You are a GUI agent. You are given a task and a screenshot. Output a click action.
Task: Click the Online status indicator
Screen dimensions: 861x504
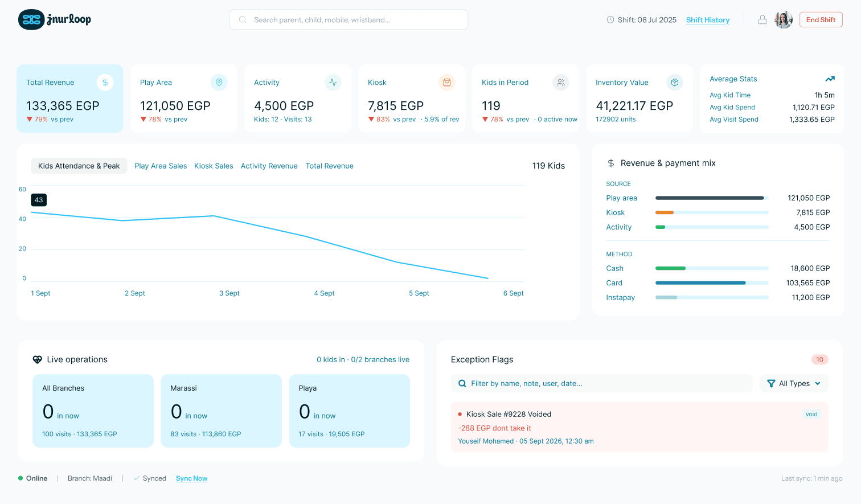[32, 478]
